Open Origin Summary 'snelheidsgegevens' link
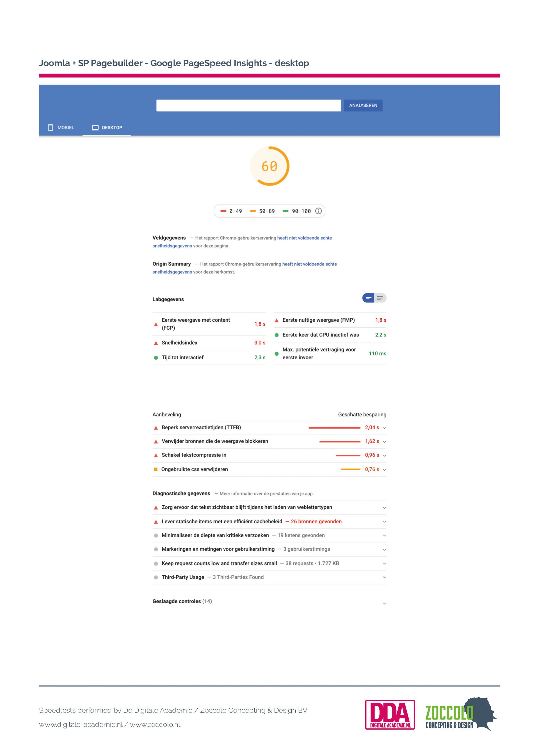 click(172, 272)
